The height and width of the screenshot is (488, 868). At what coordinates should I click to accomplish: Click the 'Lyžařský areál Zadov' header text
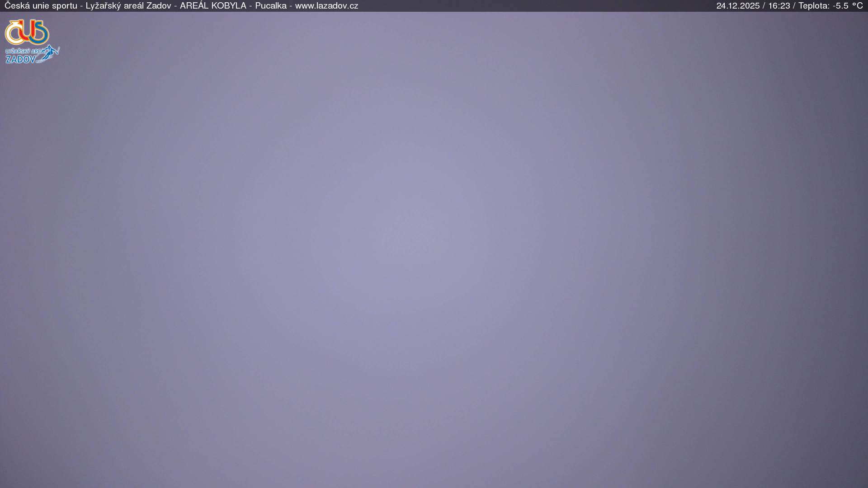(x=128, y=6)
